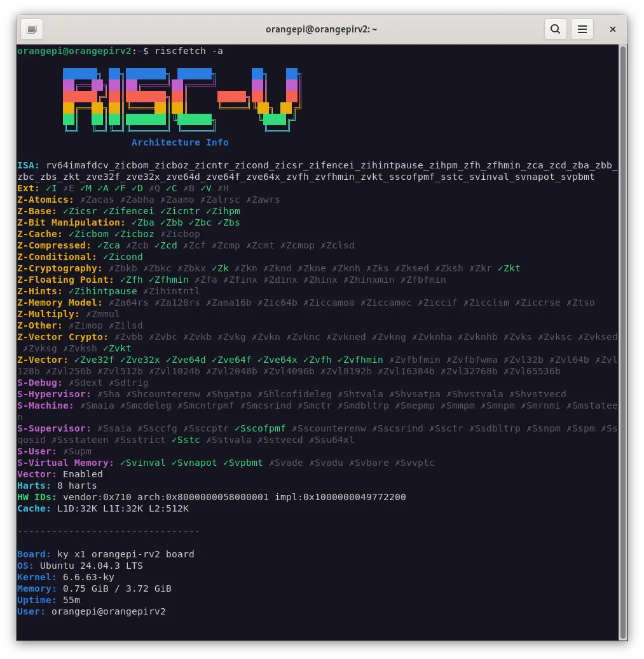644x659 pixels.
Task: Click ✓Zca in Z-Compressed row
Action: [x=109, y=245]
